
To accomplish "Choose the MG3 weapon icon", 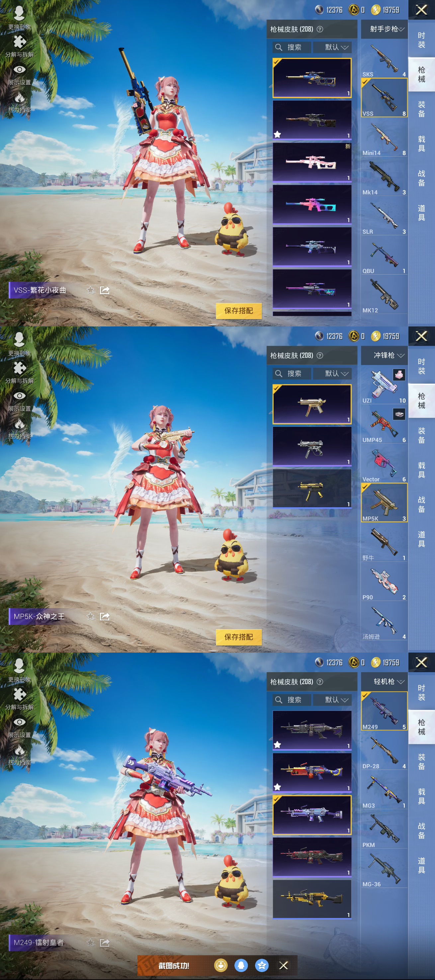I will tap(384, 790).
